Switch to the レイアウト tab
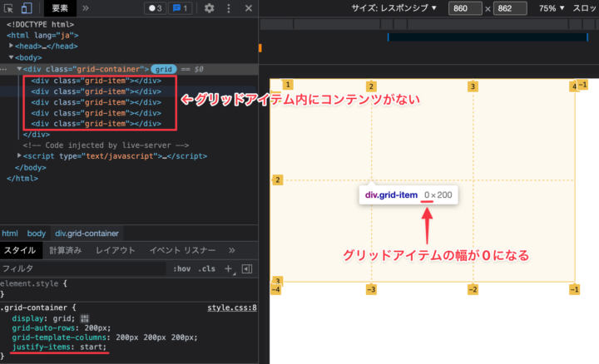This screenshot has width=599, height=364. tap(116, 250)
